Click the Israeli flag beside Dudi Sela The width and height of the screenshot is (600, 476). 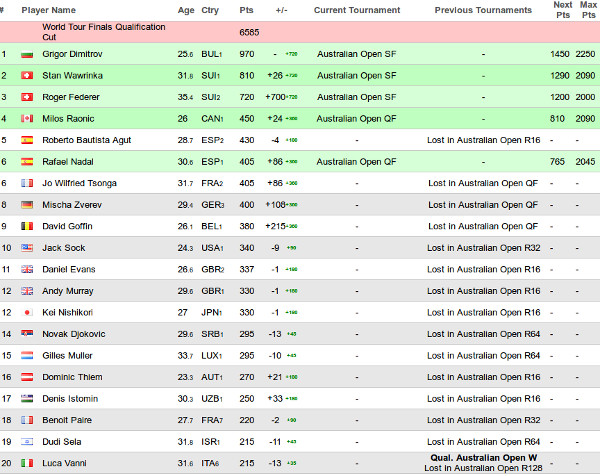tap(26, 441)
